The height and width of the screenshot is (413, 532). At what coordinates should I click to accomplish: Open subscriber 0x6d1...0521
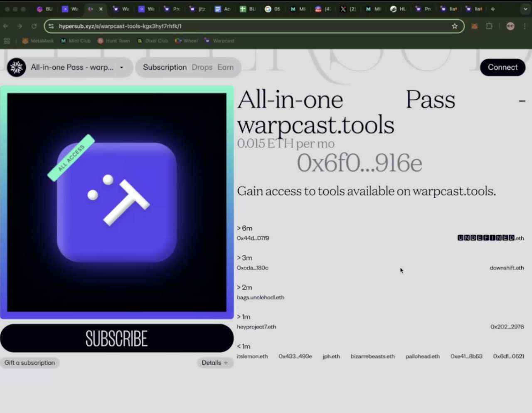click(509, 356)
